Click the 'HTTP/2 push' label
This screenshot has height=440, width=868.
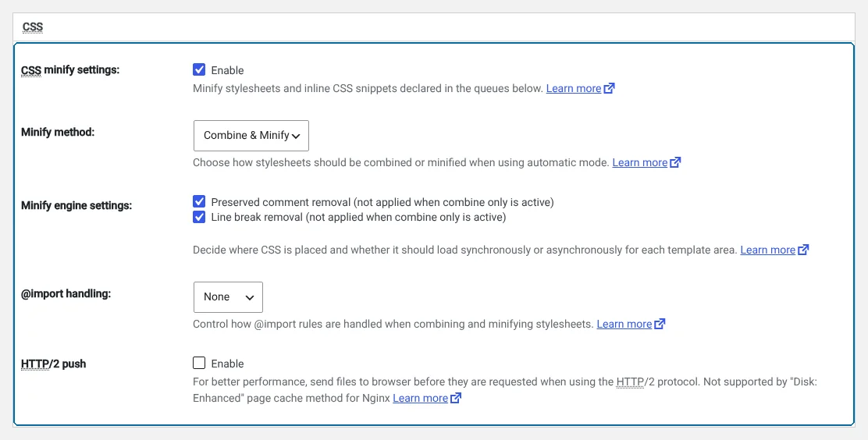[54, 364]
